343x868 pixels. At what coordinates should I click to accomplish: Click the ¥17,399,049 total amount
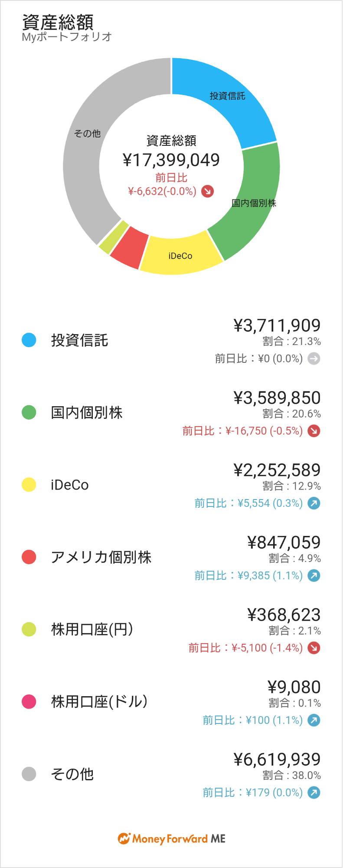pos(171,160)
